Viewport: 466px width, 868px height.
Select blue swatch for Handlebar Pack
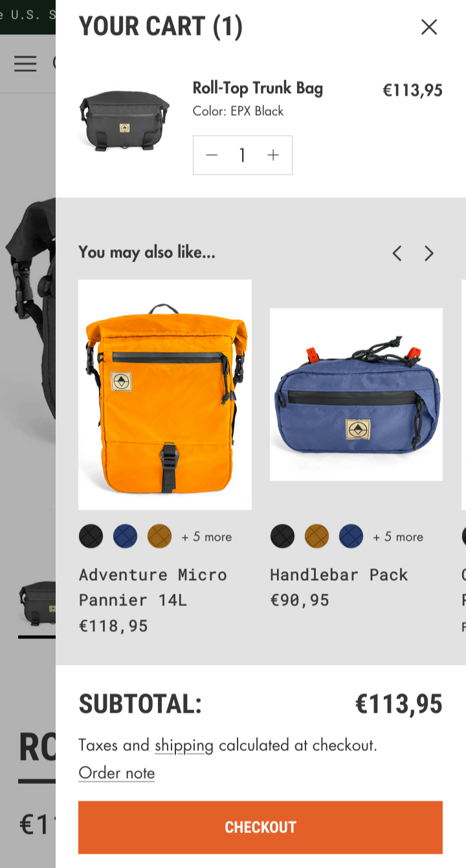pyautogui.click(x=351, y=536)
